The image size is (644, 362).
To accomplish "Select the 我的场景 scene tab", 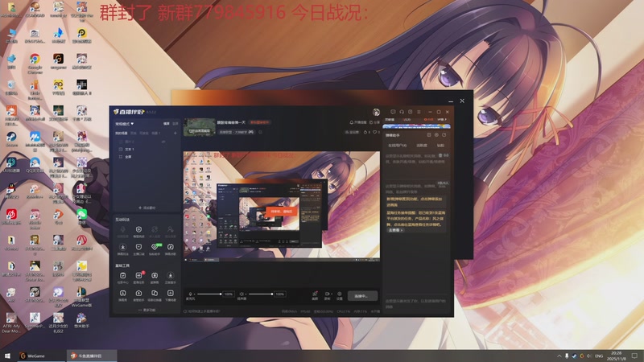I will (121, 133).
